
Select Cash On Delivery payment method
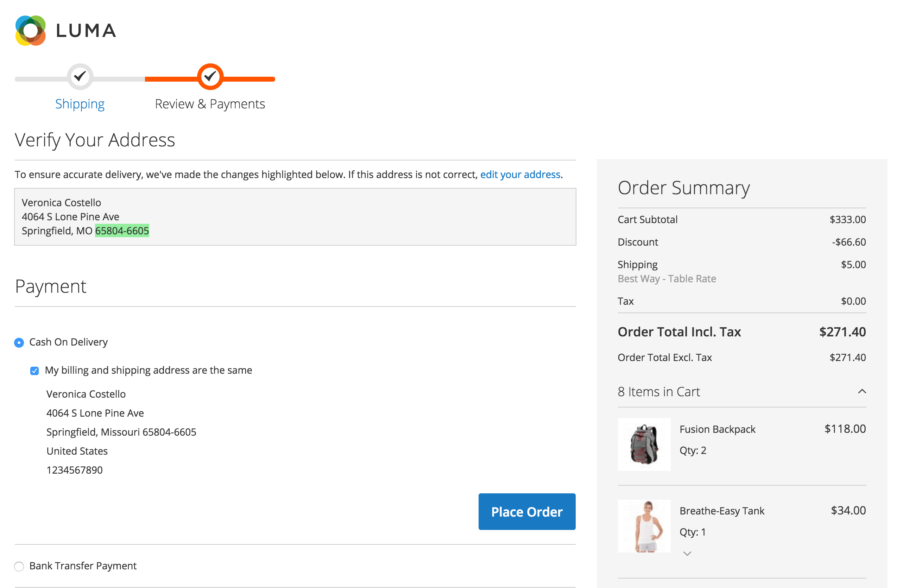pos(19,343)
